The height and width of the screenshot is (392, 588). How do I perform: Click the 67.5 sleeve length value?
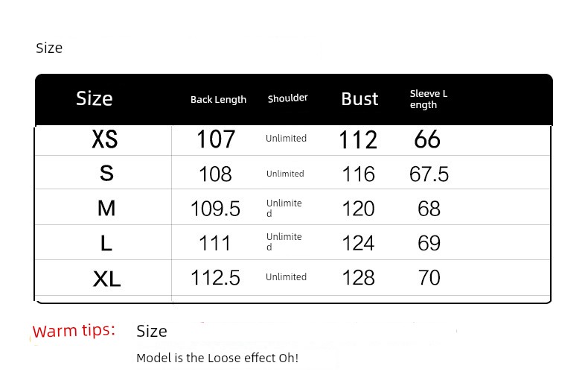coord(429,174)
